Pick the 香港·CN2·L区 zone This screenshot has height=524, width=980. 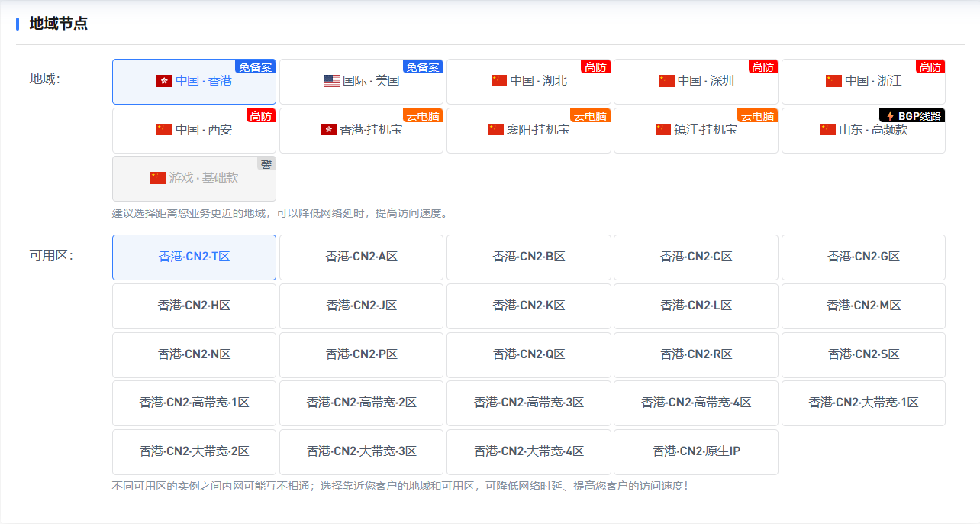[x=696, y=306]
